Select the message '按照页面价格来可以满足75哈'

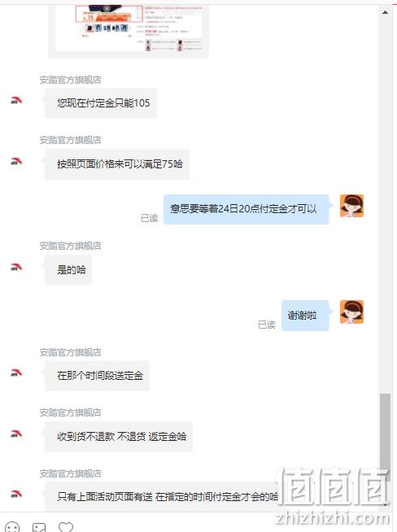(x=117, y=164)
